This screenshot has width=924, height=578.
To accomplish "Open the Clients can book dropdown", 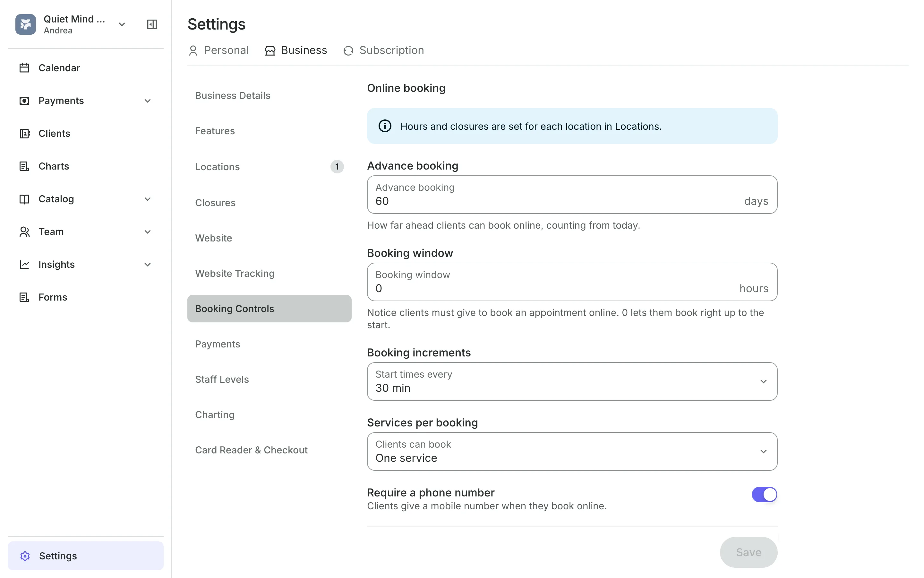I will (x=572, y=451).
